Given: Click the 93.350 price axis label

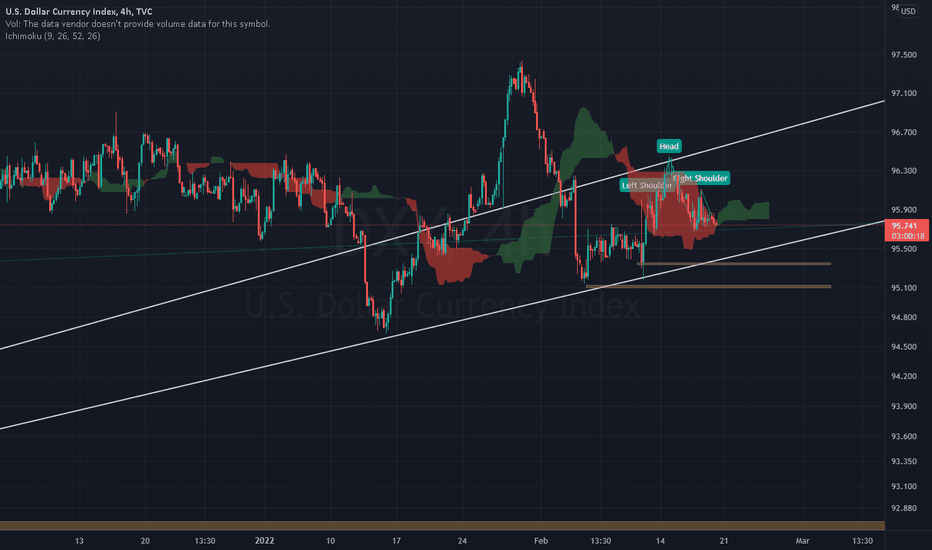Looking at the screenshot, I should pyautogui.click(x=903, y=461).
